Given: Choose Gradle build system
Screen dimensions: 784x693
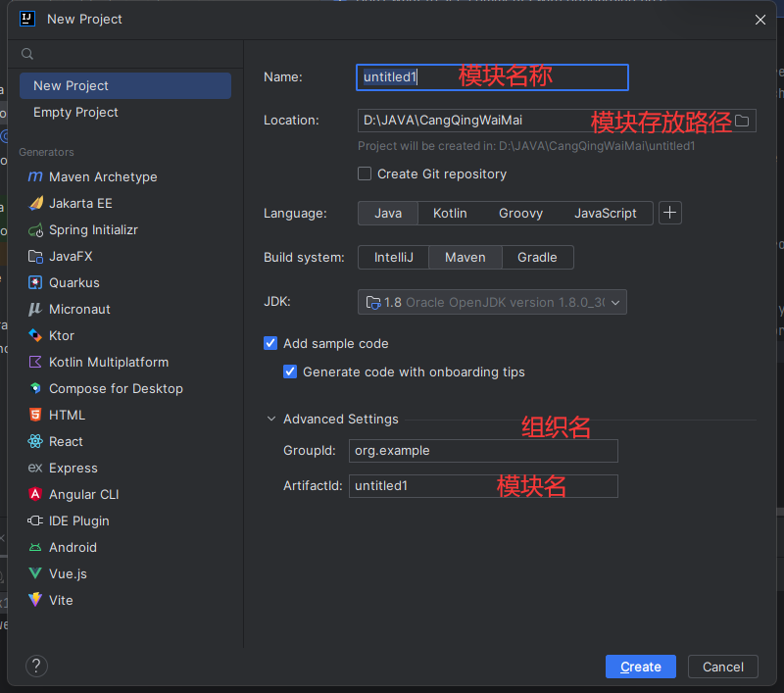Looking at the screenshot, I should coord(537,257).
